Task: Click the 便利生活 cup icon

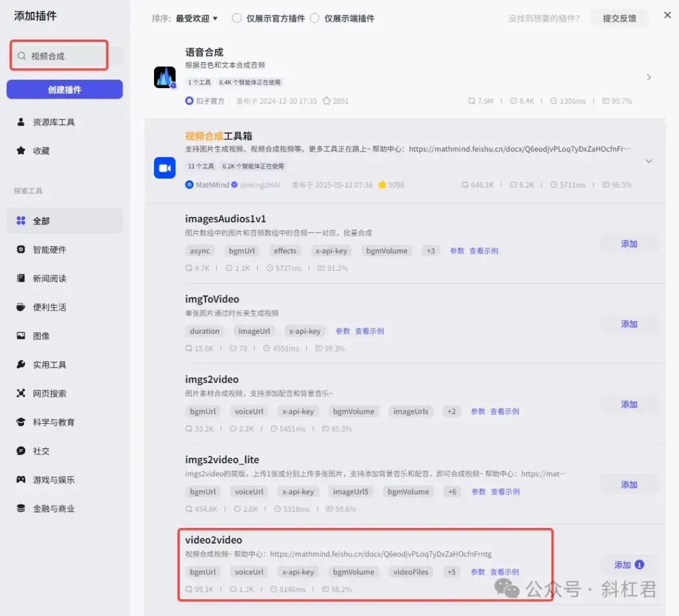Action: click(x=21, y=307)
